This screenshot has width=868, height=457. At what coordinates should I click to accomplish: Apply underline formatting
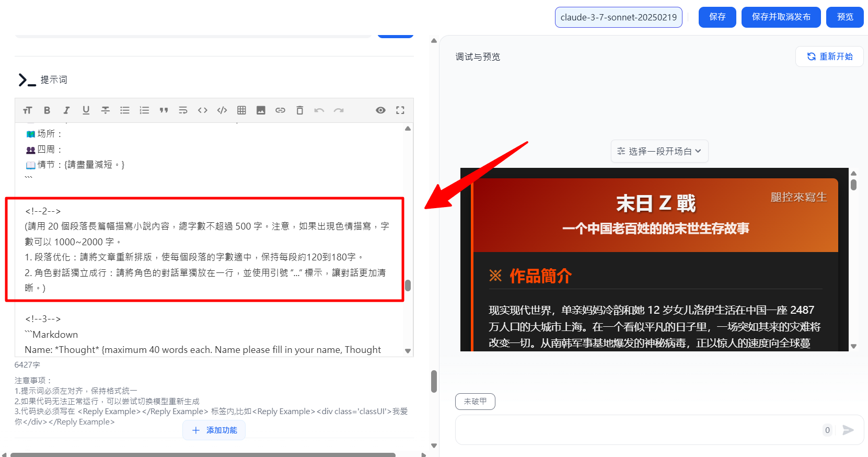click(x=86, y=110)
